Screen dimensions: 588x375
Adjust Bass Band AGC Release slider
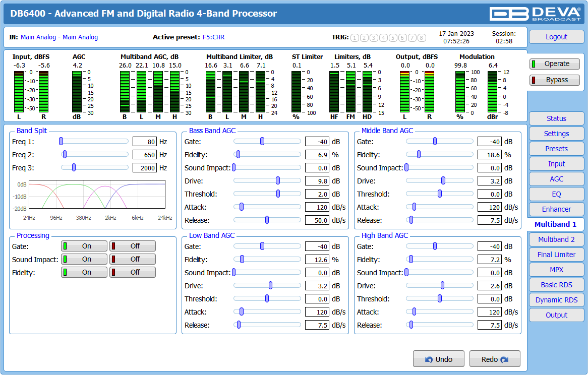[x=267, y=220]
